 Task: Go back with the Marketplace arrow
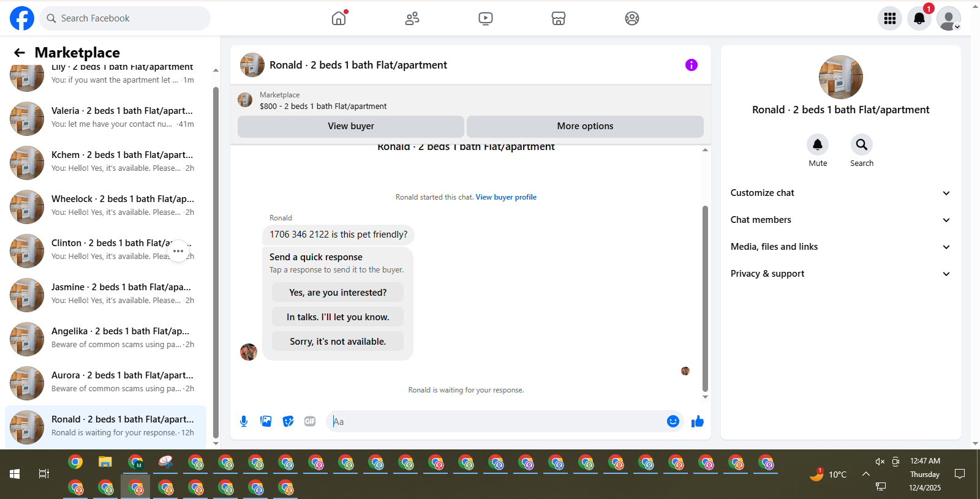[x=20, y=53]
